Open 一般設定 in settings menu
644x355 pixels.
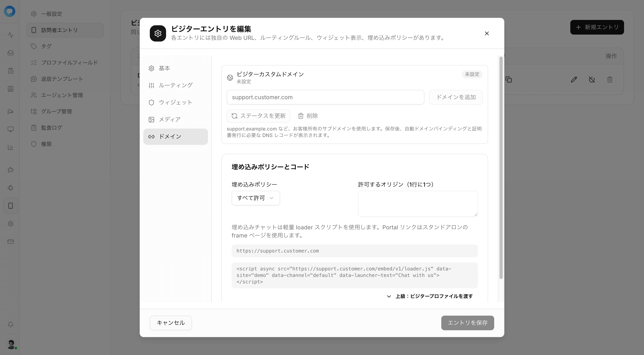click(65, 14)
